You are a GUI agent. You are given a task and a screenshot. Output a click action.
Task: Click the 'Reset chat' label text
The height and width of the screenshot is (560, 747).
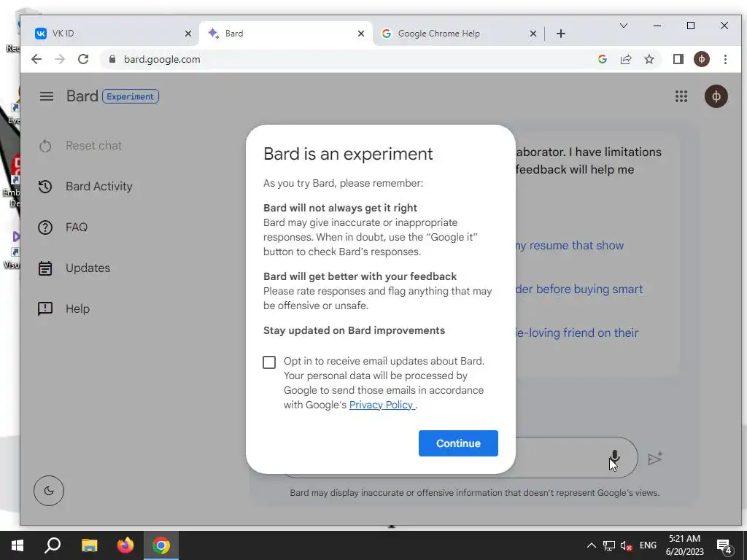point(94,146)
